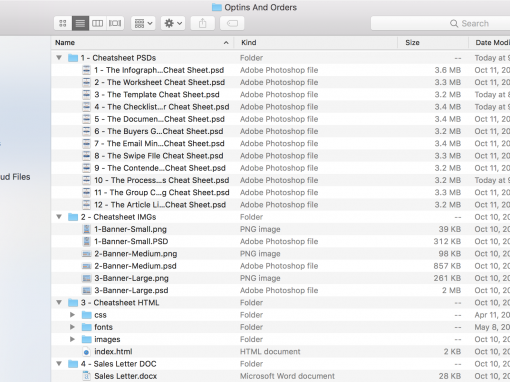
Task: Select the 2 - Cheatsheet IMGs folder icon
Action: [x=73, y=217]
